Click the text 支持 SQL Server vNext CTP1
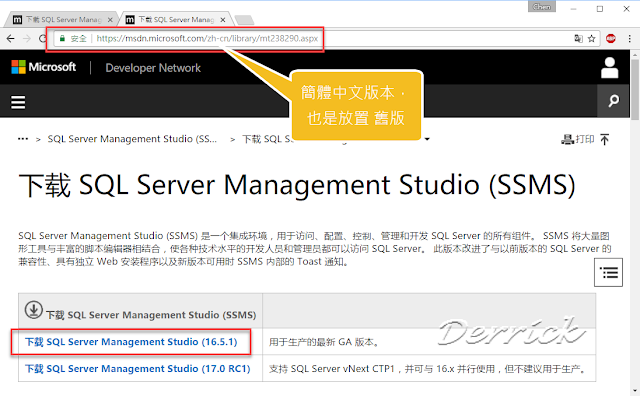Screen dimensions: 640x396 (331, 369)
